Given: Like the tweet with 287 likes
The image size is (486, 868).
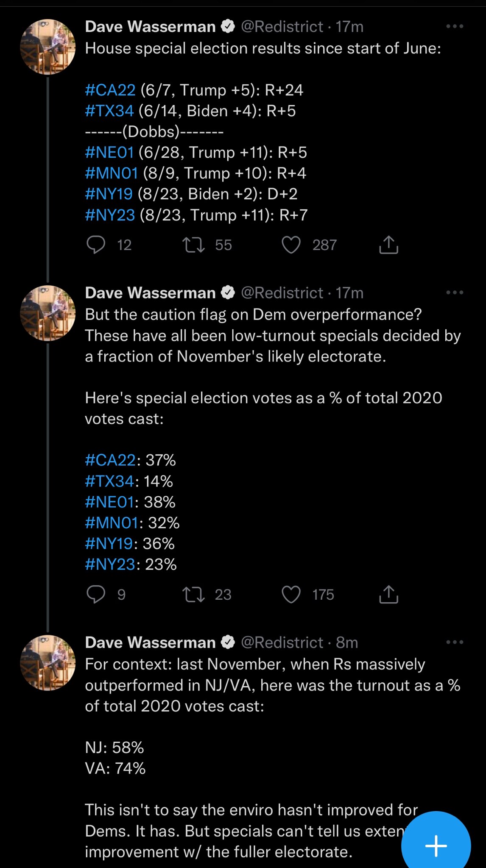Looking at the screenshot, I should [291, 245].
